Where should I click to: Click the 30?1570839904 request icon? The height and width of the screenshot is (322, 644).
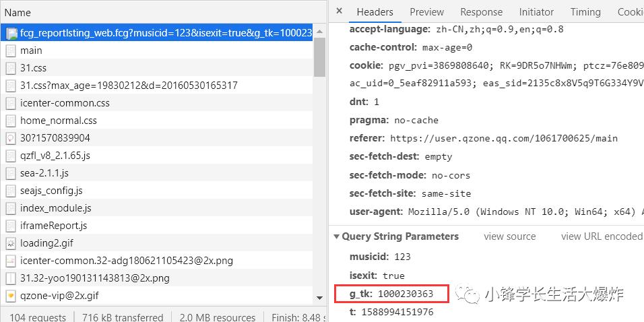coord(11,138)
